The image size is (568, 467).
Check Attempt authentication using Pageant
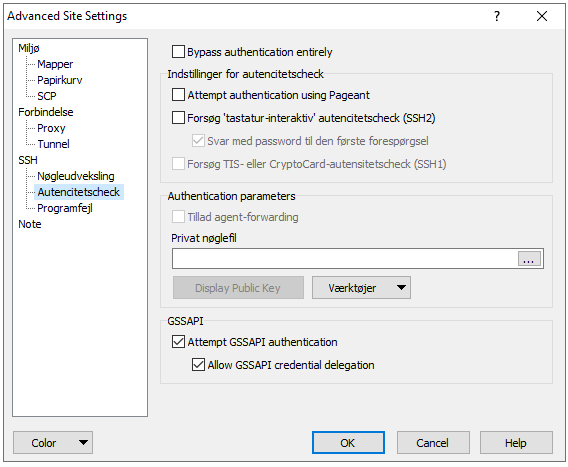178,95
